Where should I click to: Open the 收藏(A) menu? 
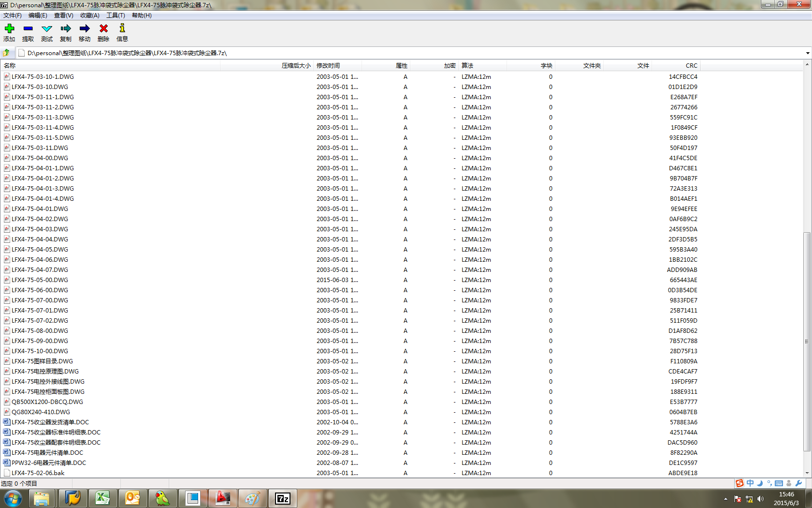click(x=90, y=15)
